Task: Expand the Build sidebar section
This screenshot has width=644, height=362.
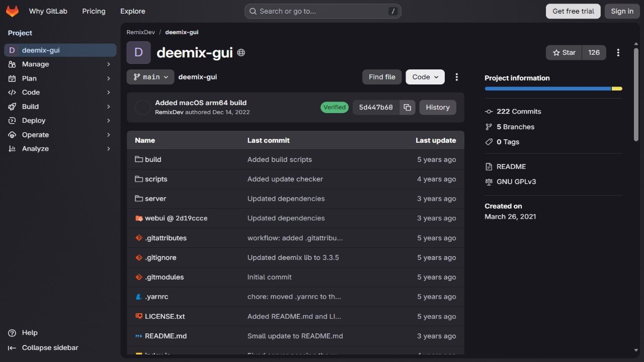Action: pyautogui.click(x=60, y=107)
